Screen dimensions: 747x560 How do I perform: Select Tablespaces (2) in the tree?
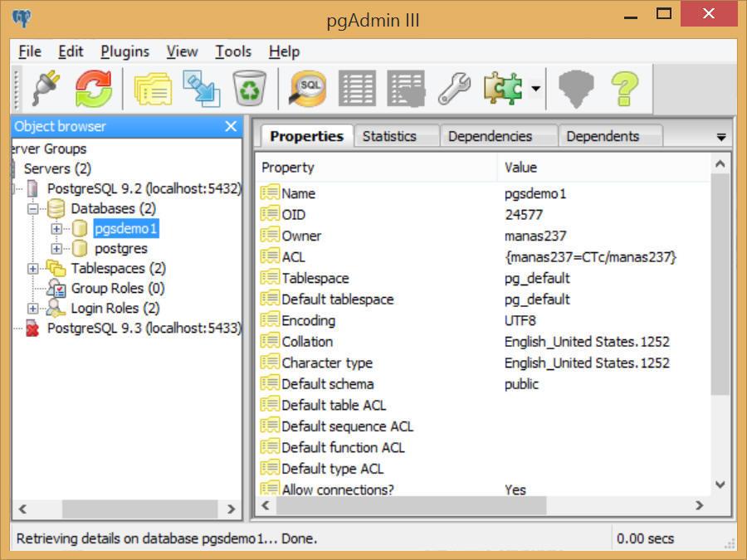tap(118, 269)
